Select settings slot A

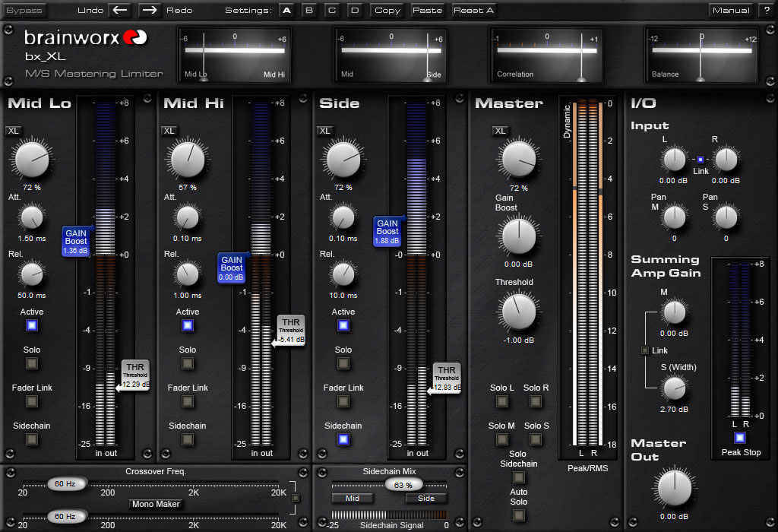pyautogui.click(x=286, y=10)
